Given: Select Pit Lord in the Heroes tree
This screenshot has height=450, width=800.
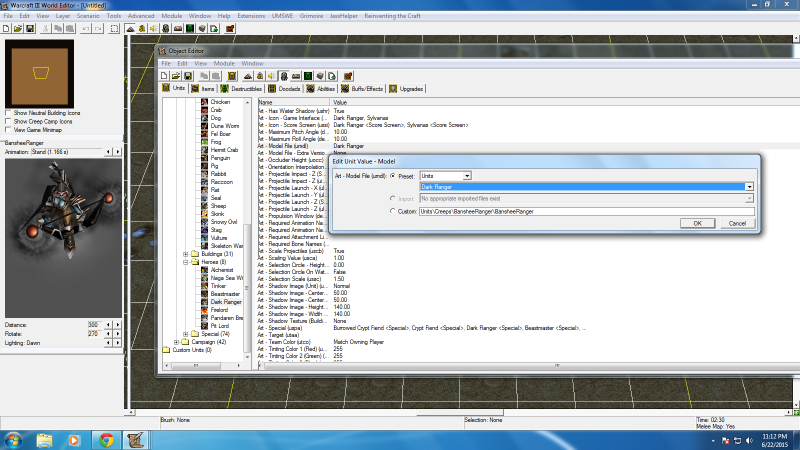Looking at the screenshot, I should click(x=219, y=326).
